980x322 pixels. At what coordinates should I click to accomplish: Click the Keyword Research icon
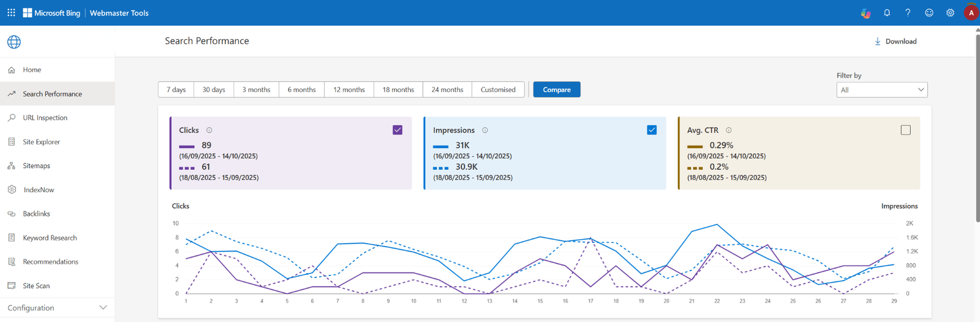[x=12, y=237]
